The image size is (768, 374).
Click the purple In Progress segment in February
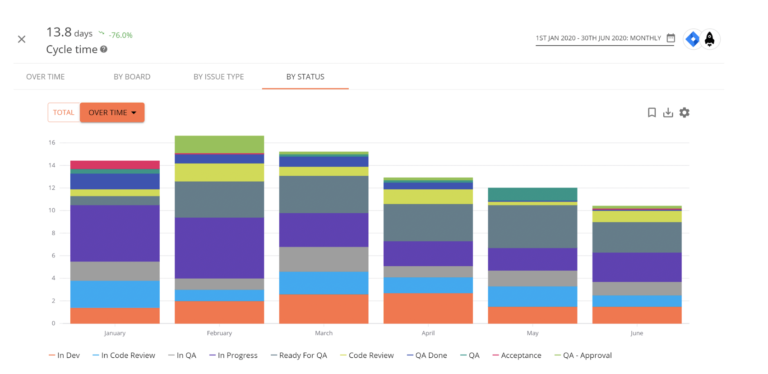pyautogui.click(x=219, y=248)
